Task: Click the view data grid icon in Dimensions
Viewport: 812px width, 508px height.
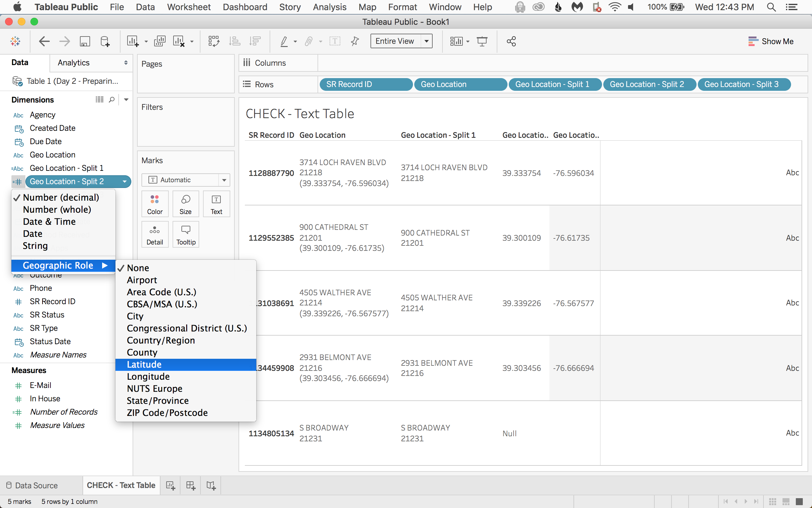Action: (100, 99)
